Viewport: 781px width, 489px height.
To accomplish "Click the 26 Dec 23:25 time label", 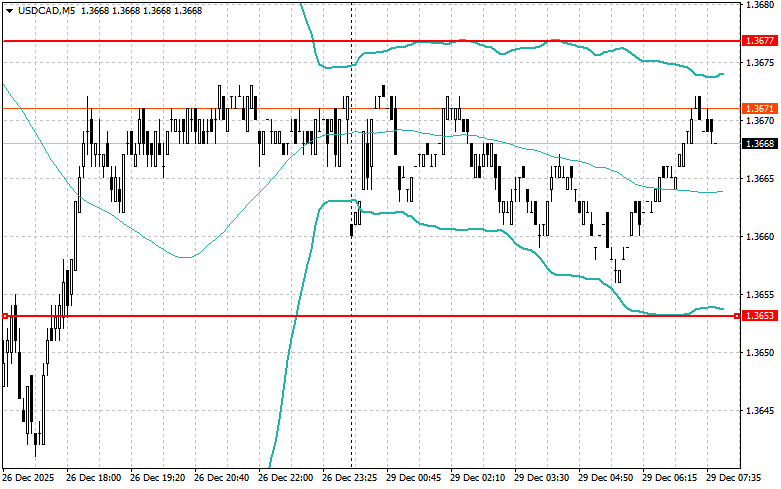I will pyautogui.click(x=350, y=478).
